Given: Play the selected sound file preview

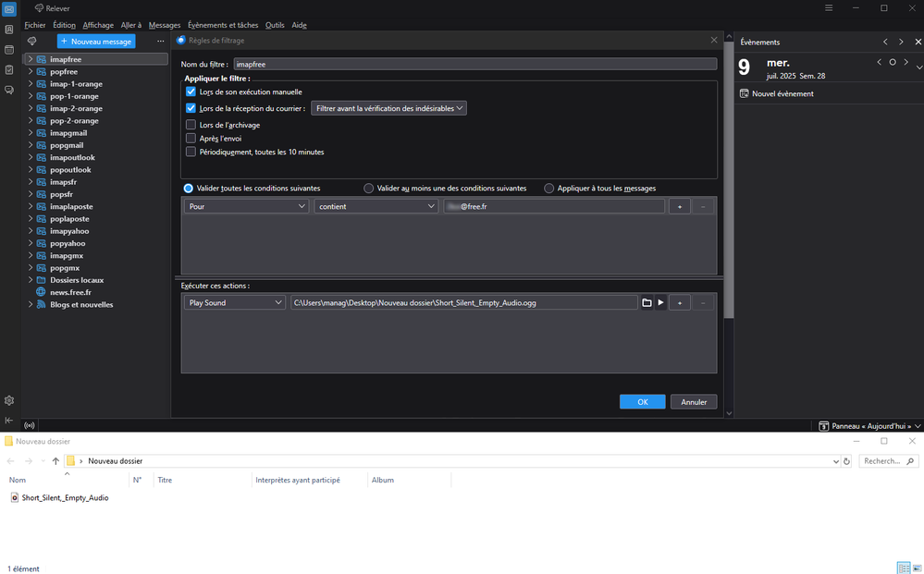Looking at the screenshot, I should click(660, 303).
